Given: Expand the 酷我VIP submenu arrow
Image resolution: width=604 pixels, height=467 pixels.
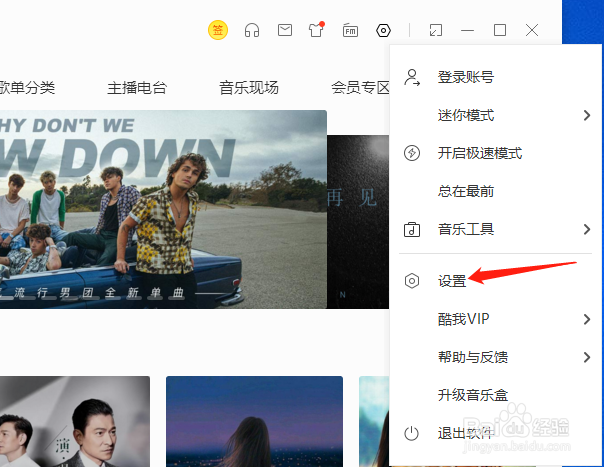Looking at the screenshot, I should (587, 319).
